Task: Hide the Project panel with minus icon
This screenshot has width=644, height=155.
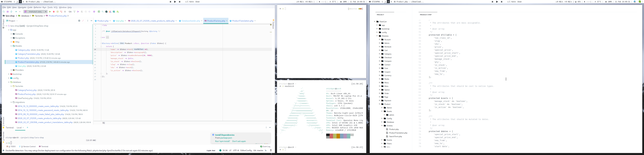Action: pos(91,21)
